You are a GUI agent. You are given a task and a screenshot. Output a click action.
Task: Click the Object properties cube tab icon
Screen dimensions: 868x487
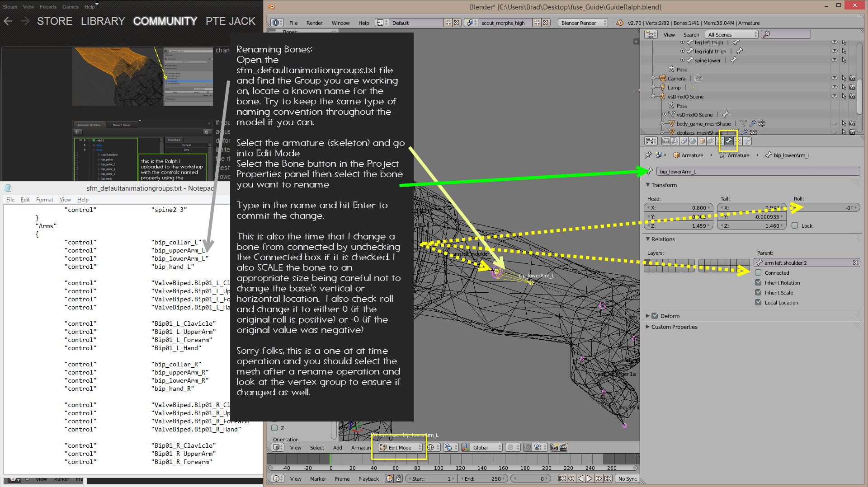[702, 141]
